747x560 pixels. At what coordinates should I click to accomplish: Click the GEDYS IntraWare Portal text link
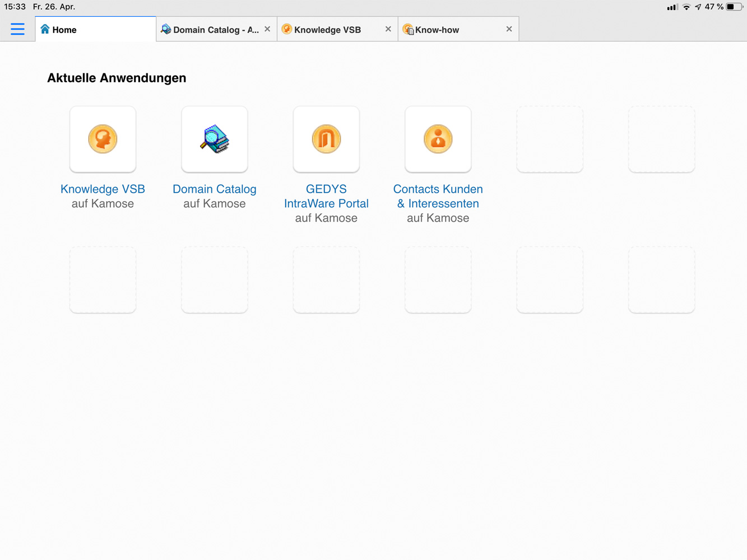point(326,197)
